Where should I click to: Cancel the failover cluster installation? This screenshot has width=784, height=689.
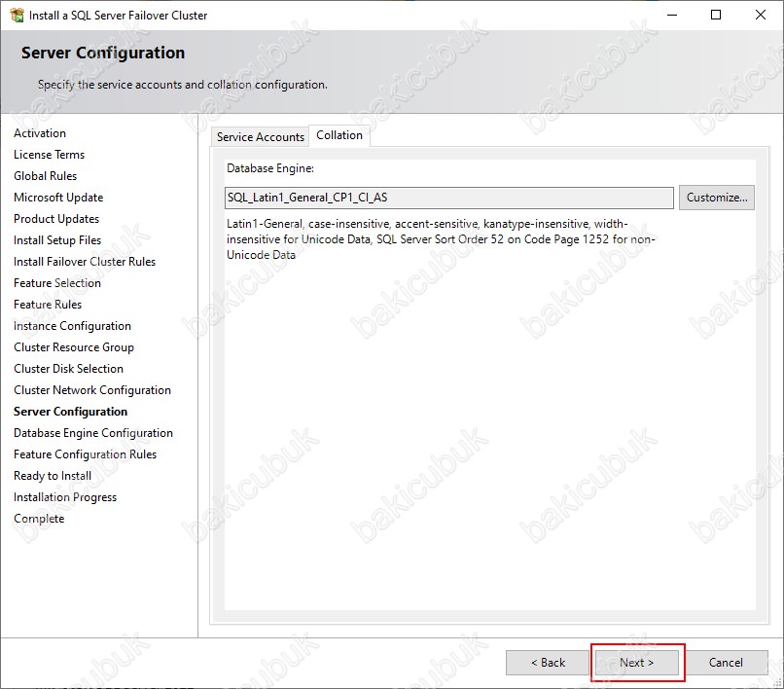pyautogui.click(x=726, y=663)
